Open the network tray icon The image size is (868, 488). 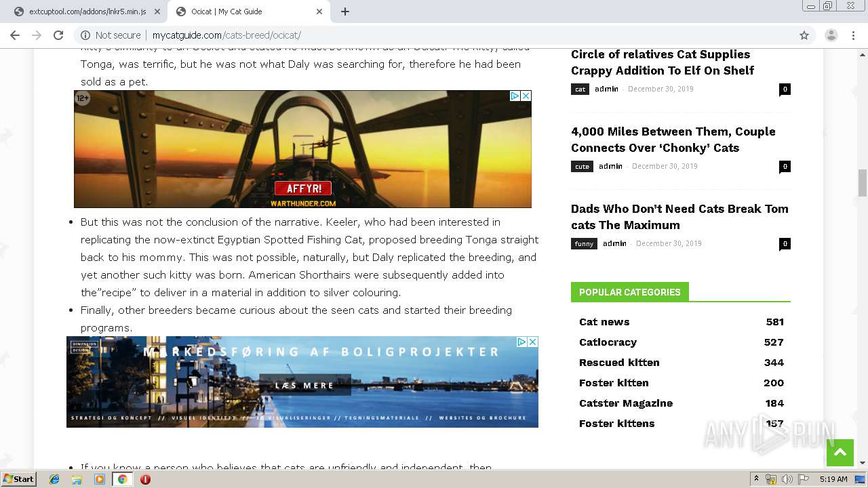771,479
